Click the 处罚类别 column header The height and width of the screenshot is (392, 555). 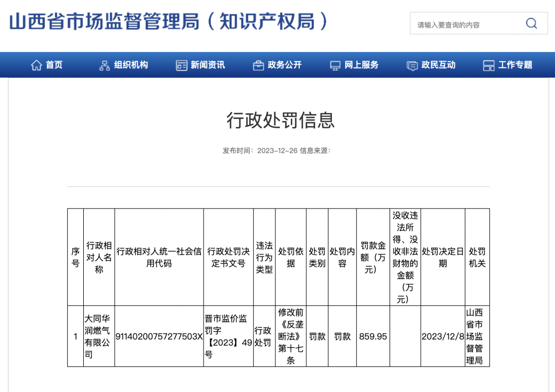click(317, 257)
